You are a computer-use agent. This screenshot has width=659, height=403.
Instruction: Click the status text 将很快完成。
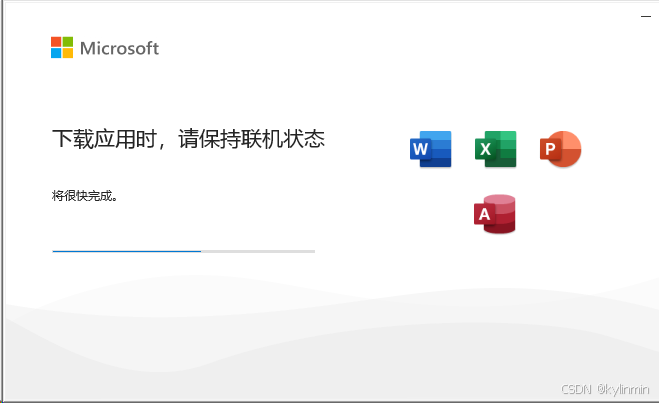(84, 195)
